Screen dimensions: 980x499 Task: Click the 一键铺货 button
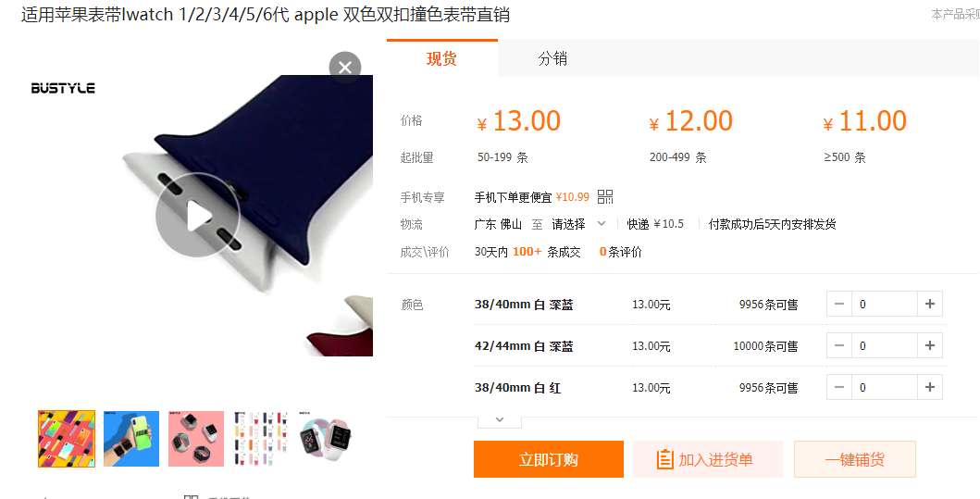point(854,459)
